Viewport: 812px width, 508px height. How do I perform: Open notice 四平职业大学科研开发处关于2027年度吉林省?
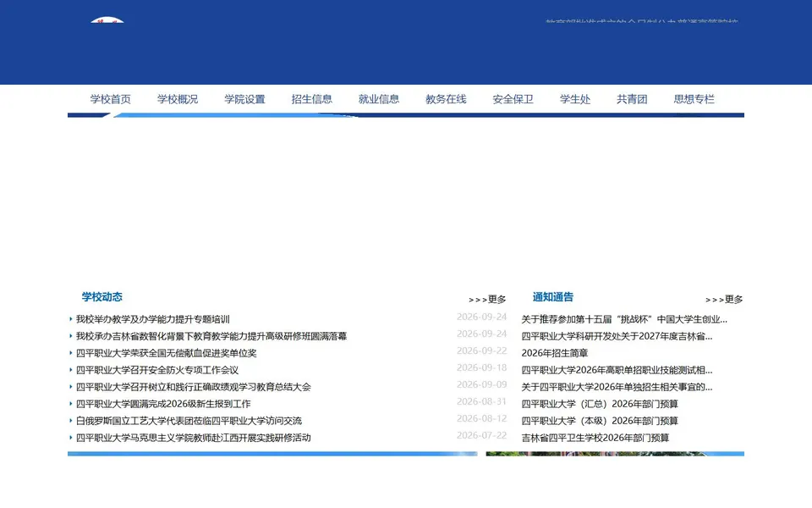(x=617, y=336)
